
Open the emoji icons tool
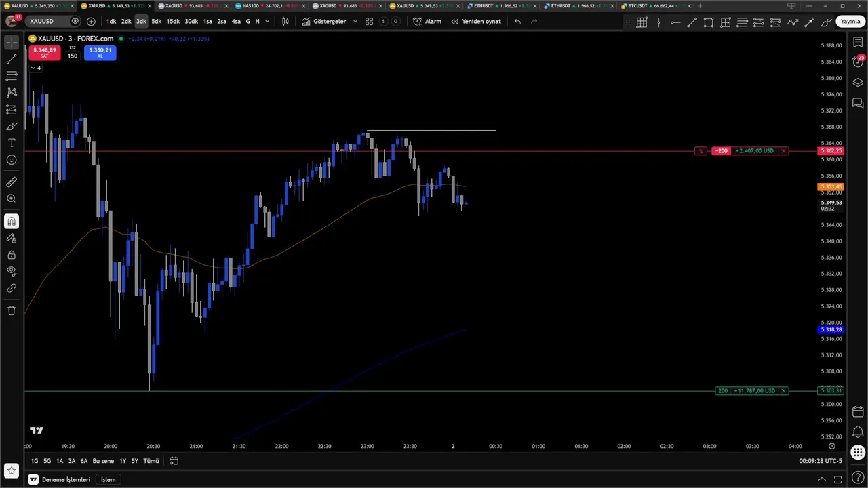pyautogui.click(x=12, y=160)
